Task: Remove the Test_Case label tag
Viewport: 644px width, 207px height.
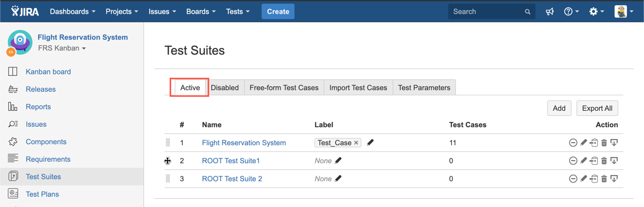Action: 356,143
